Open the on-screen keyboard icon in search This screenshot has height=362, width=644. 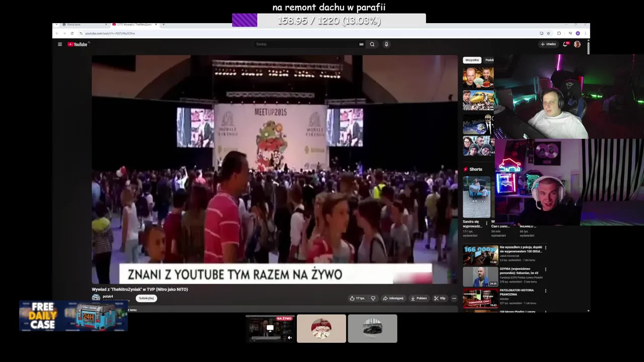(361, 44)
